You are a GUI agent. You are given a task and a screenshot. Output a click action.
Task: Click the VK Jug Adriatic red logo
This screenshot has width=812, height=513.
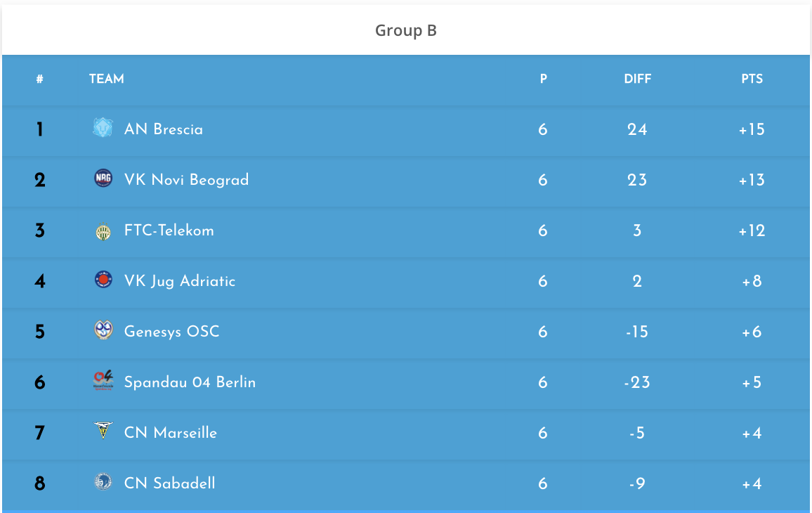click(x=103, y=279)
